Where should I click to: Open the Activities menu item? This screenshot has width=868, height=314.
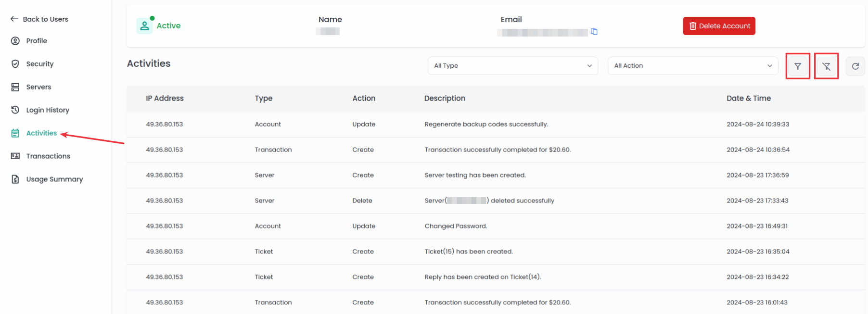[x=41, y=133]
